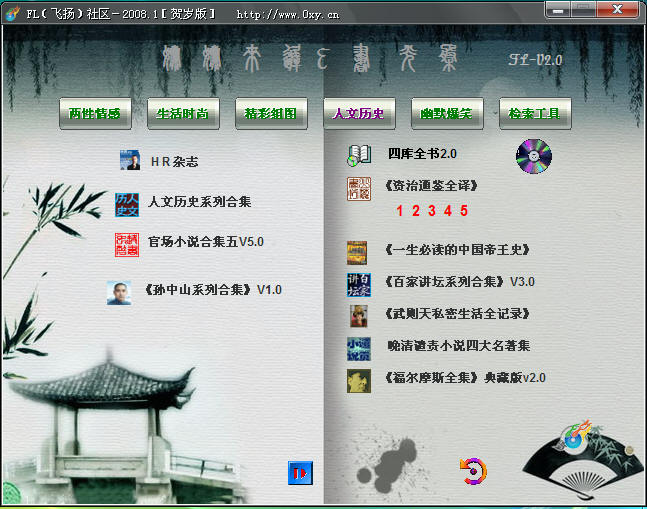
Task: Click the 百家讲坛系列合集 icon
Action: tap(358, 283)
